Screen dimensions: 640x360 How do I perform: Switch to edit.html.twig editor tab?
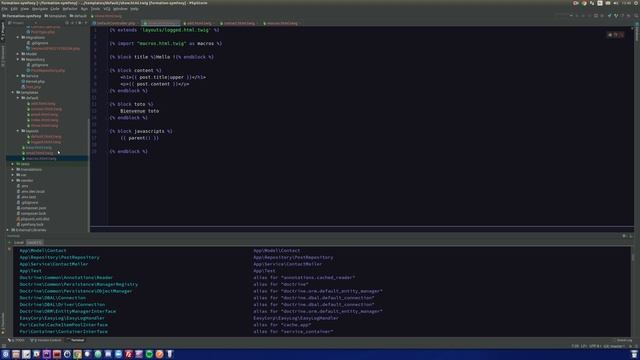[x=198, y=23]
